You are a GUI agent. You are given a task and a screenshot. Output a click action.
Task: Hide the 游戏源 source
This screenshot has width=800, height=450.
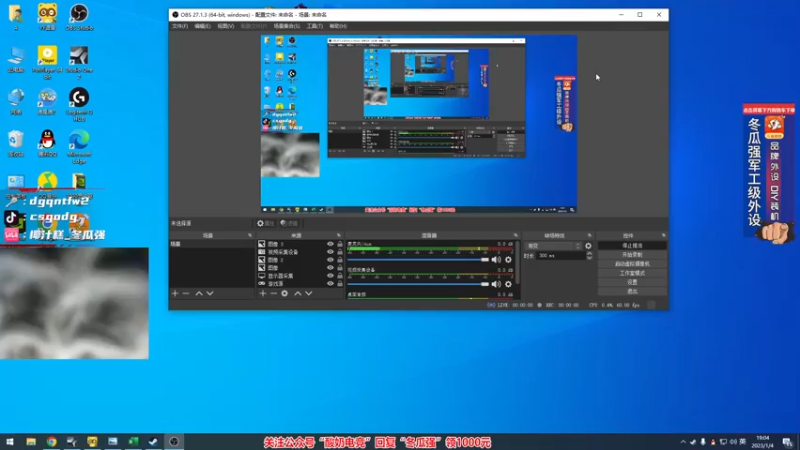pos(330,284)
